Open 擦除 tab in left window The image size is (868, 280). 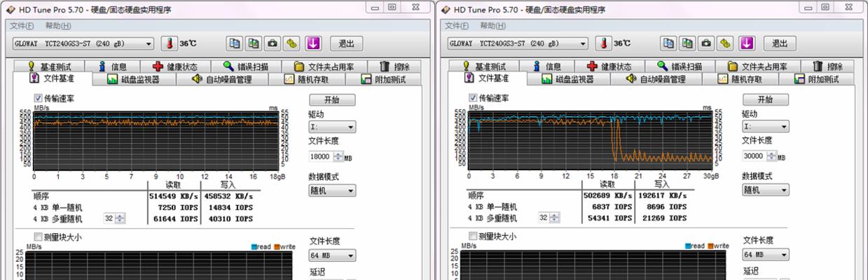(x=395, y=66)
